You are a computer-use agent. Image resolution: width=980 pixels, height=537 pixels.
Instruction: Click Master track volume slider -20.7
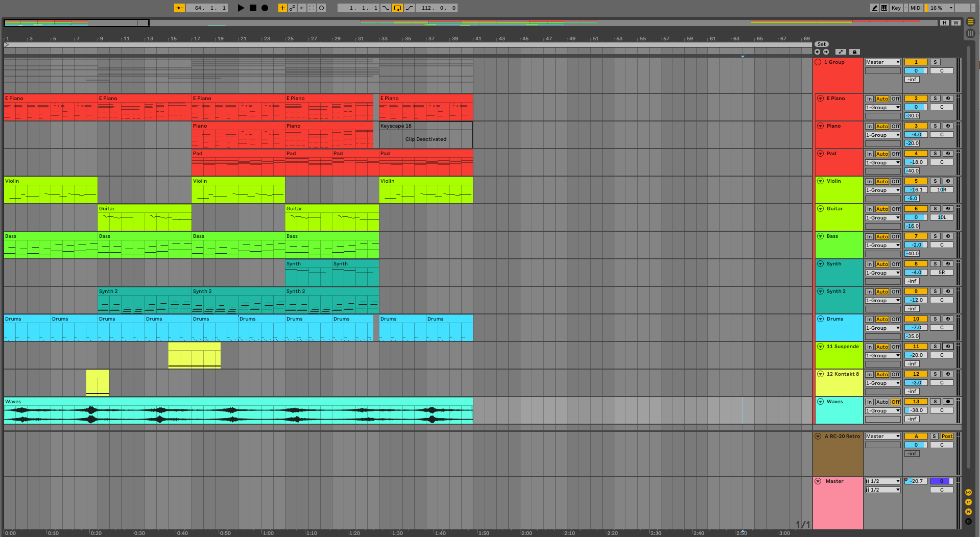click(x=916, y=481)
